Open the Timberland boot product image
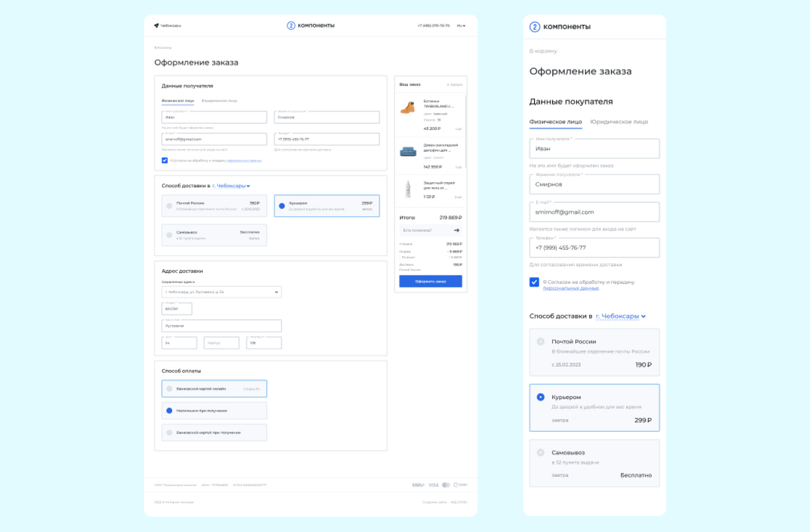Image resolution: width=810 pixels, height=532 pixels. click(407, 108)
